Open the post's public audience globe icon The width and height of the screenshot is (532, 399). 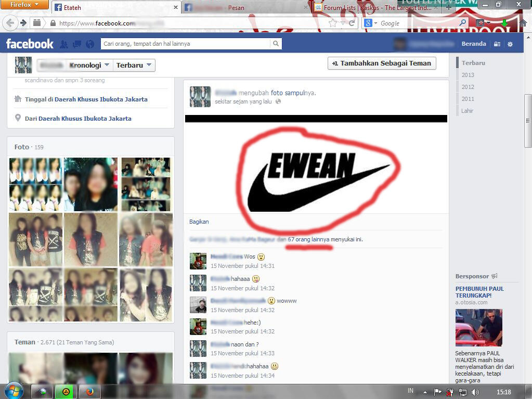coord(278,101)
